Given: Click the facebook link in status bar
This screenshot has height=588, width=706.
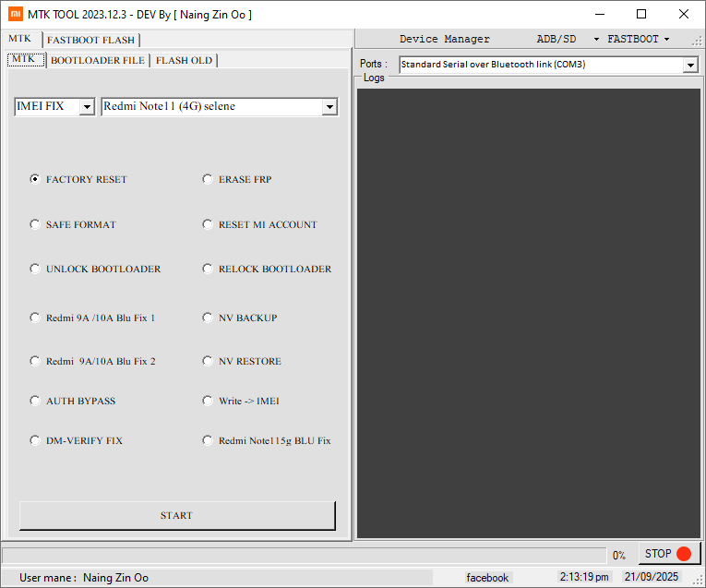Looking at the screenshot, I should (487, 578).
